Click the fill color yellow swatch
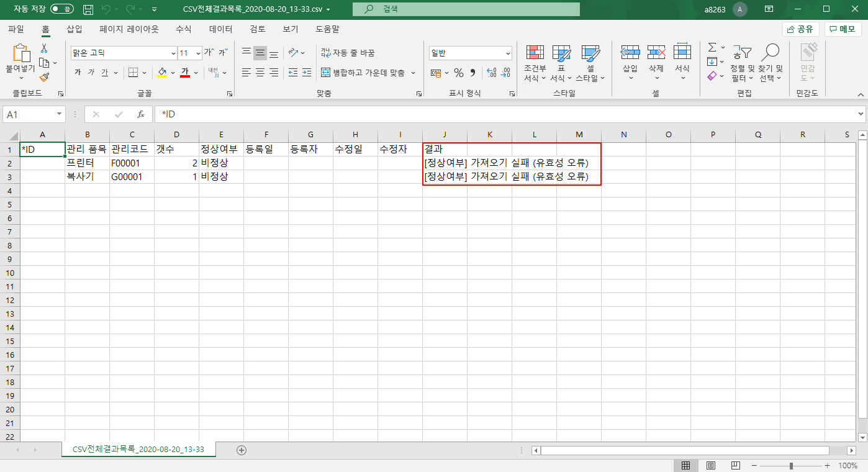Screen dimensions: 868x472 tap(162, 73)
